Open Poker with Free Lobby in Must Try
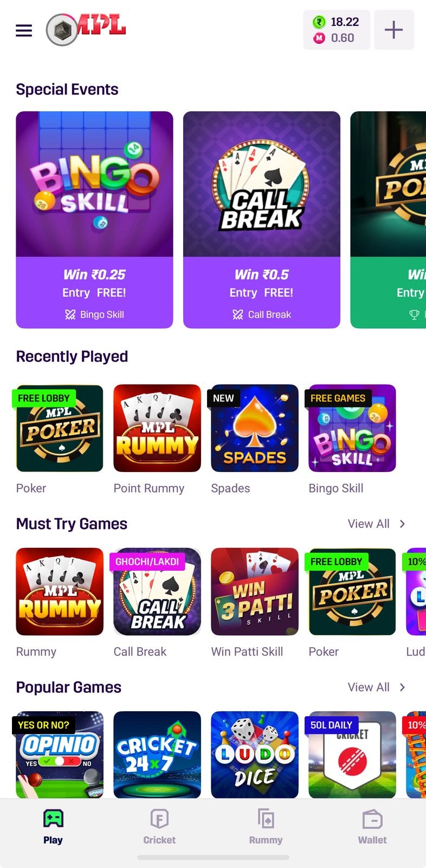Image resolution: width=426 pixels, height=868 pixels. (x=352, y=591)
